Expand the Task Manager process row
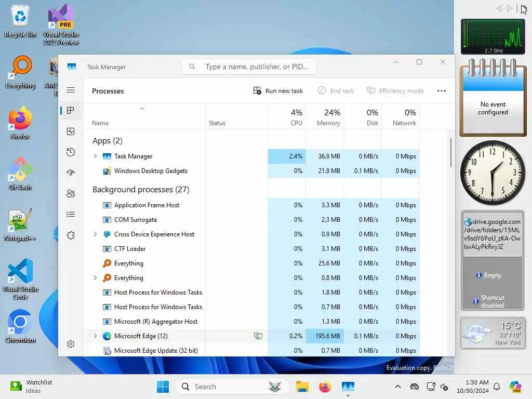This screenshot has width=532, height=399. pos(96,156)
